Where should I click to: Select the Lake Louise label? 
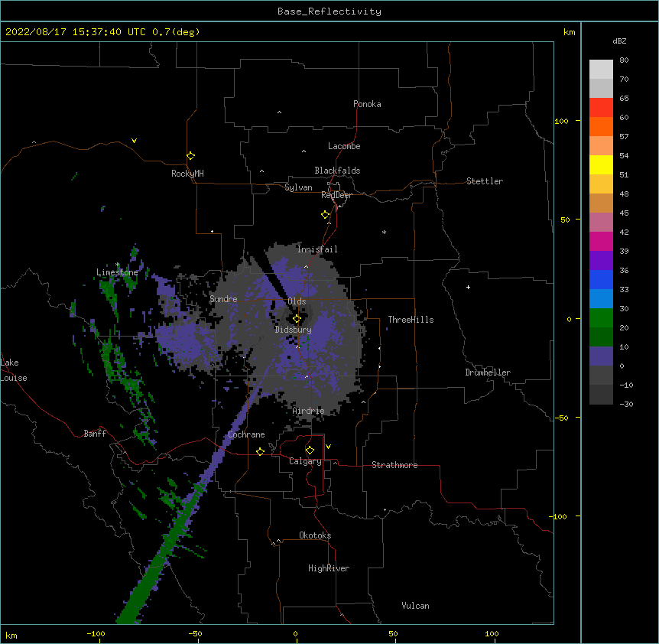14,370
